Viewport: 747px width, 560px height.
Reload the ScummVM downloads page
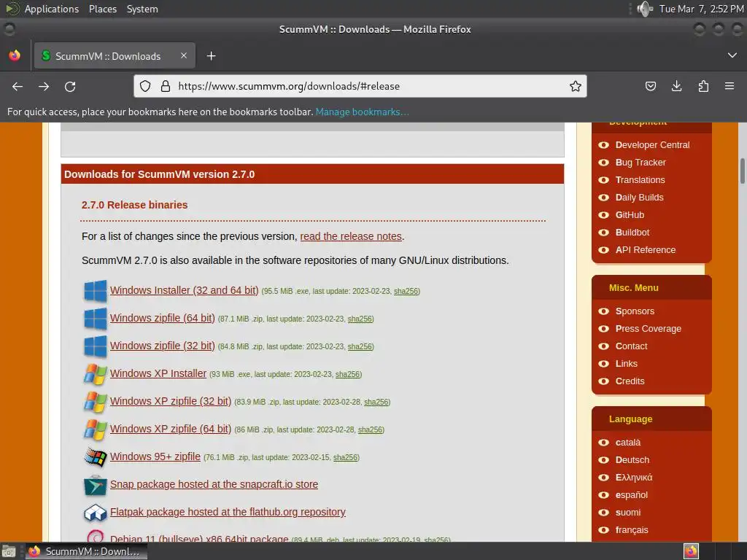coord(70,86)
